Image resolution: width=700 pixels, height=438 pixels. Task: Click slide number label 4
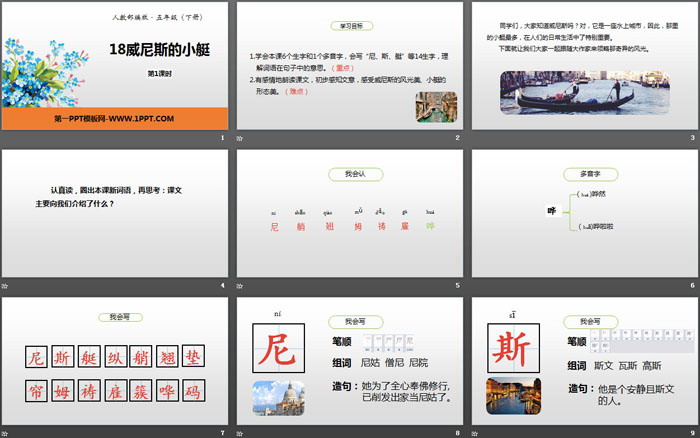[x=222, y=285]
